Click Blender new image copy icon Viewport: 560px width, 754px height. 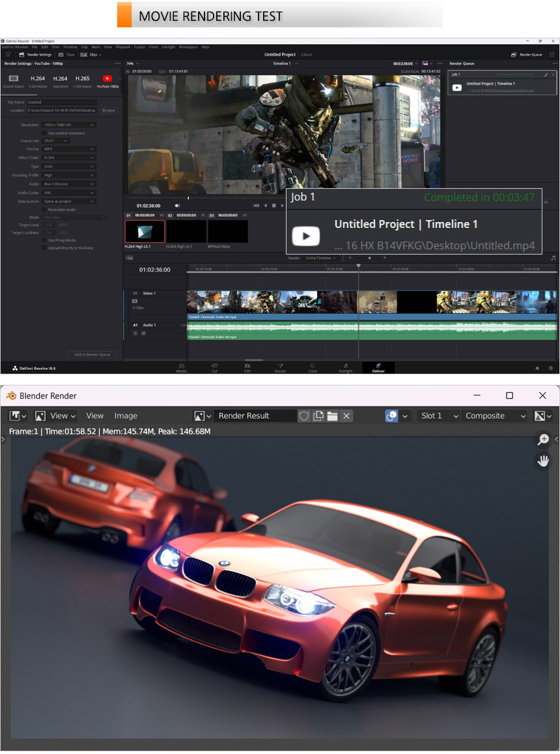(318, 416)
